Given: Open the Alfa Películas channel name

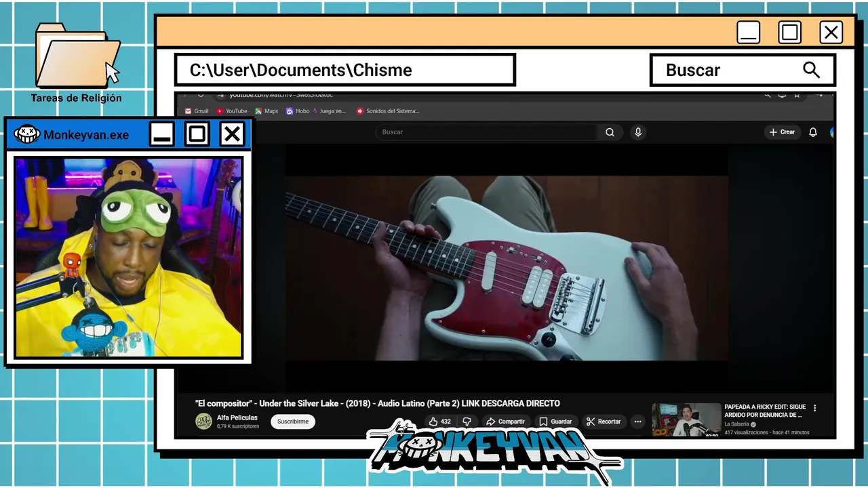Looking at the screenshot, I should click(237, 418).
